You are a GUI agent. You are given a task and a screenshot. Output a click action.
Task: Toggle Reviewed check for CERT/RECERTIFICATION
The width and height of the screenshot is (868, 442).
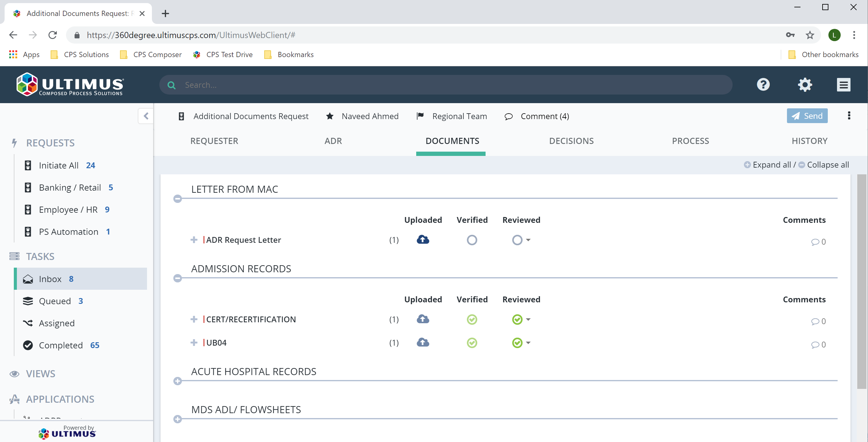[517, 319]
